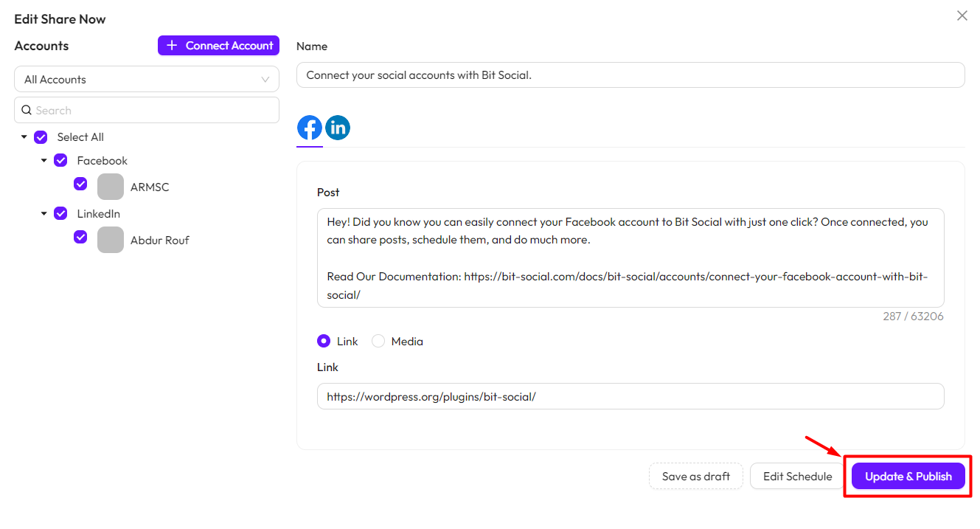Click the Abdur Rouf account avatar
Screen dimensions: 980x529
(111, 240)
